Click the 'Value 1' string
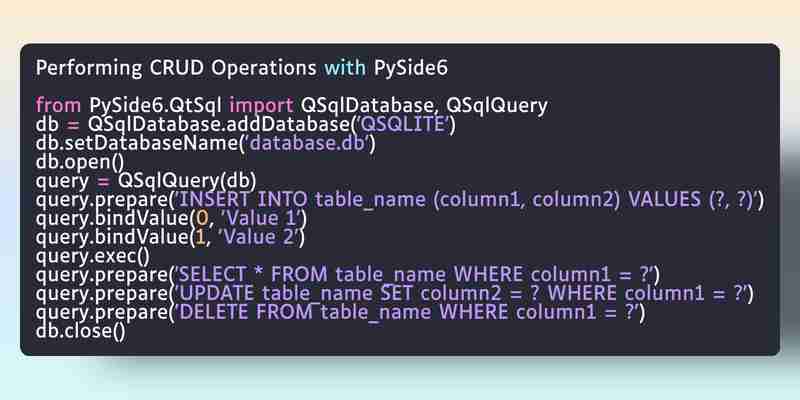The image size is (800, 400). [262, 219]
